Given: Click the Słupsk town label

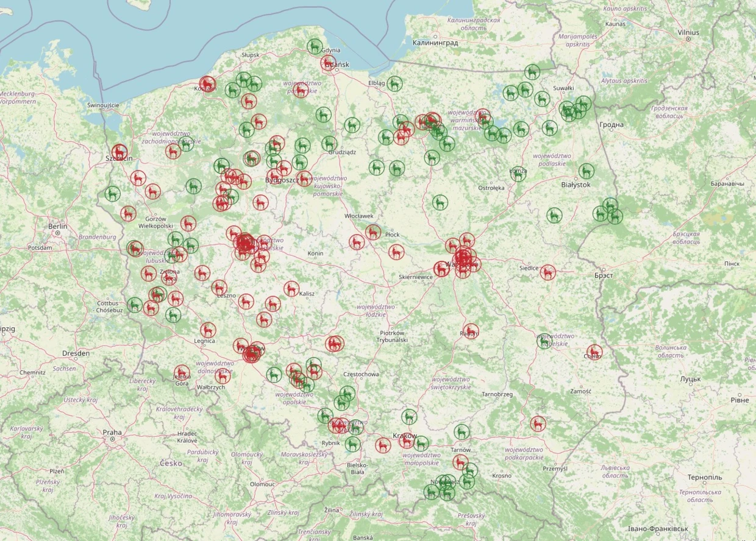Looking at the screenshot, I should pyautogui.click(x=250, y=55).
